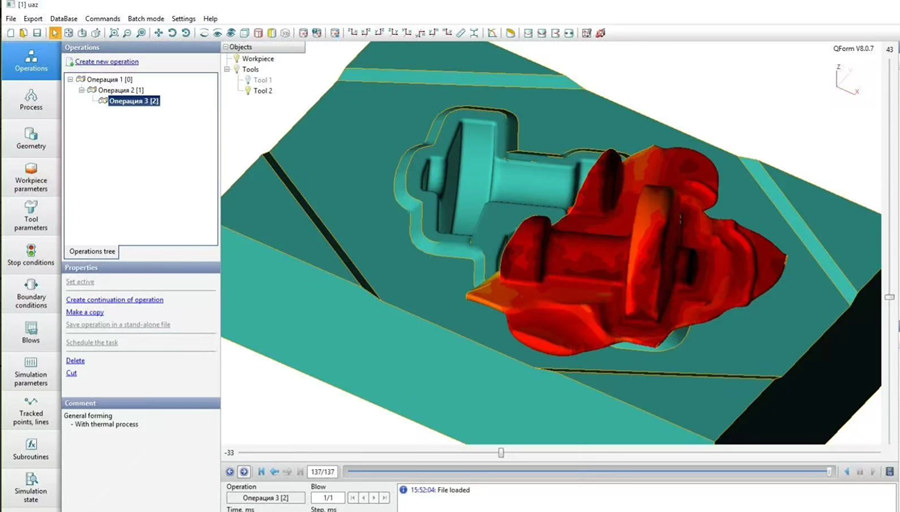
Task: Open the Batch mode menu
Action: point(146,19)
